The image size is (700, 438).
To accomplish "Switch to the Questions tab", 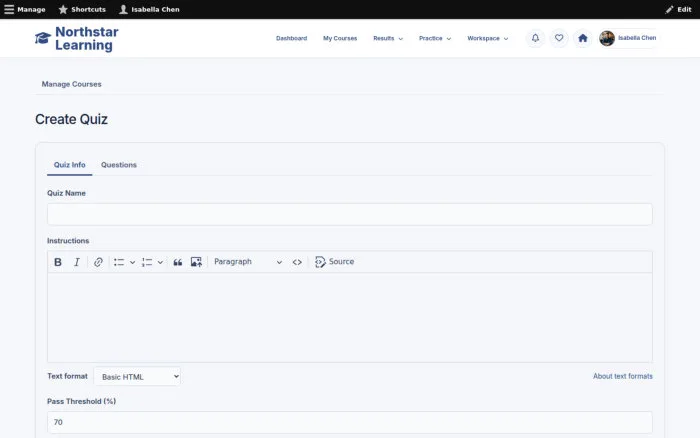I will [119, 165].
